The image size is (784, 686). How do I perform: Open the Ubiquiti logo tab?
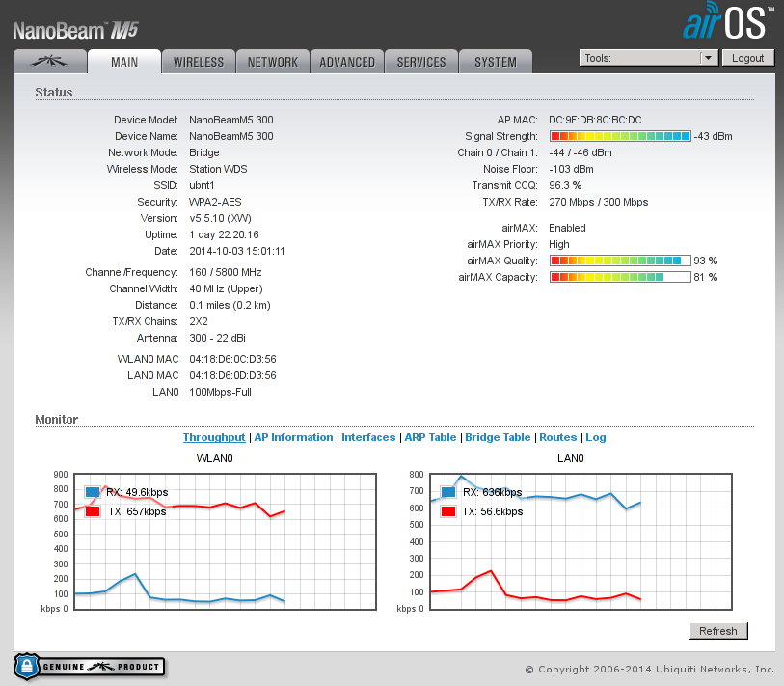[x=49, y=62]
